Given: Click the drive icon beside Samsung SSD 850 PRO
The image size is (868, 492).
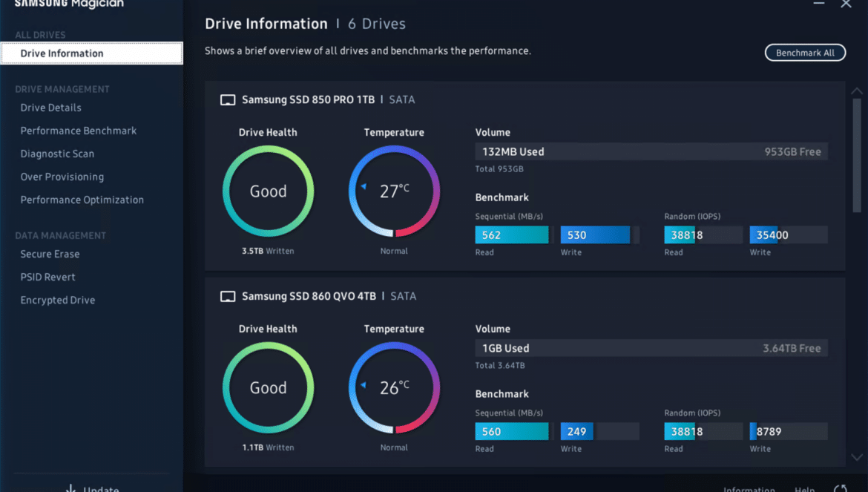Looking at the screenshot, I should tap(228, 100).
